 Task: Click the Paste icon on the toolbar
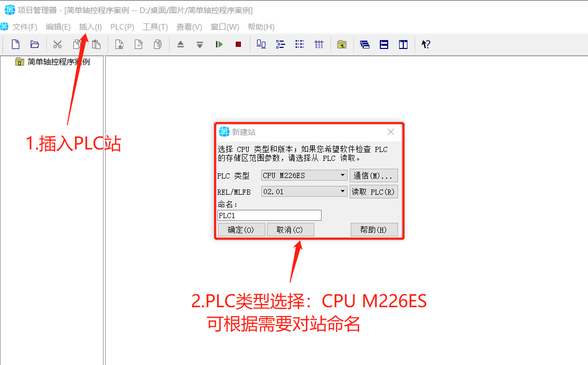click(96, 44)
